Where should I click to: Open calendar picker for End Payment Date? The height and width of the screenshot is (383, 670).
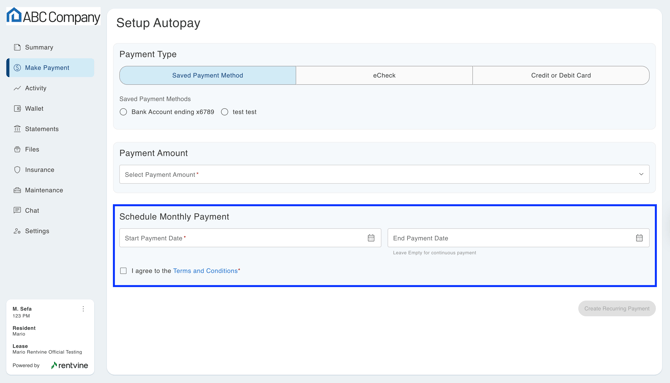639,238
